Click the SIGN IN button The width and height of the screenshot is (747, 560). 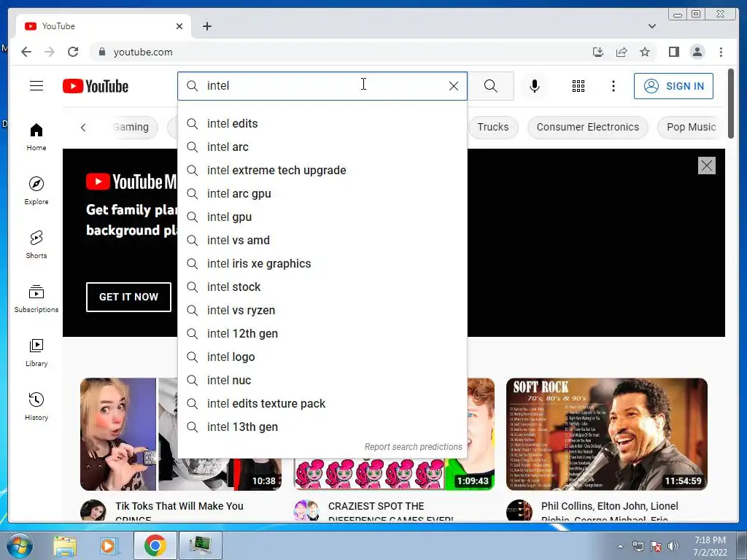pyautogui.click(x=673, y=86)
